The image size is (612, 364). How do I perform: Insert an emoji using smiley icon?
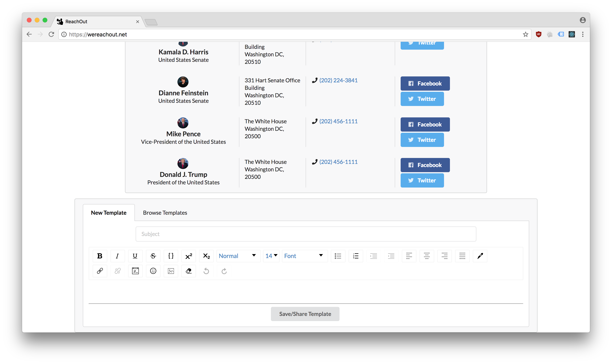coord(153,271)
